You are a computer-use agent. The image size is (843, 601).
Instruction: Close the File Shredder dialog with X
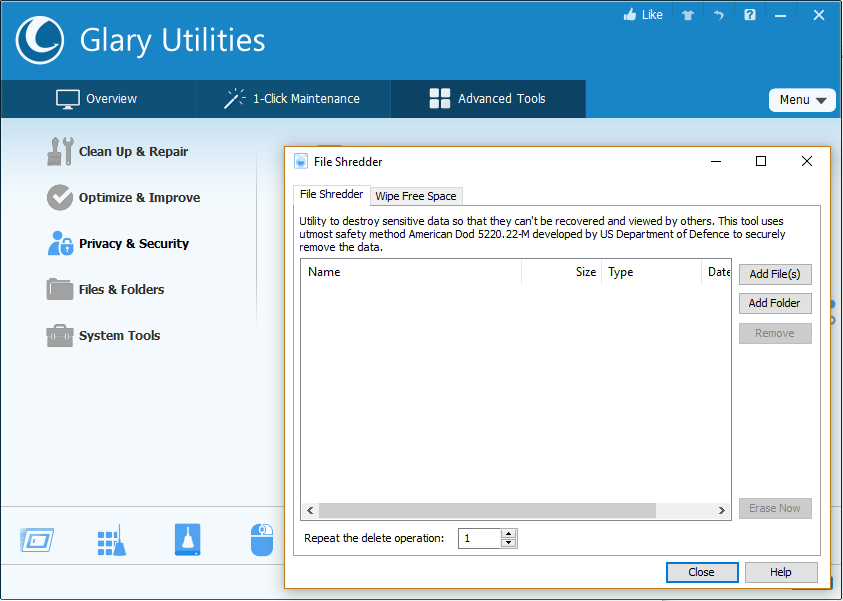coord(806,161)
